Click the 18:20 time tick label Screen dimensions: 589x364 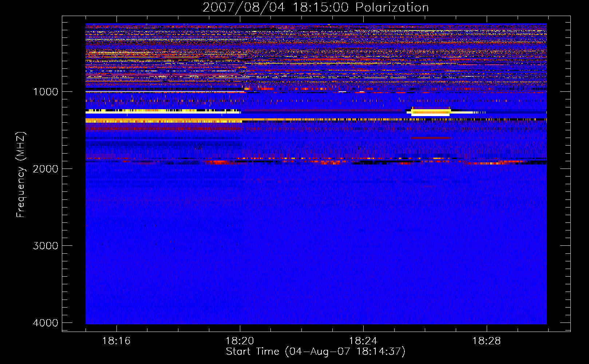[240, 341]
